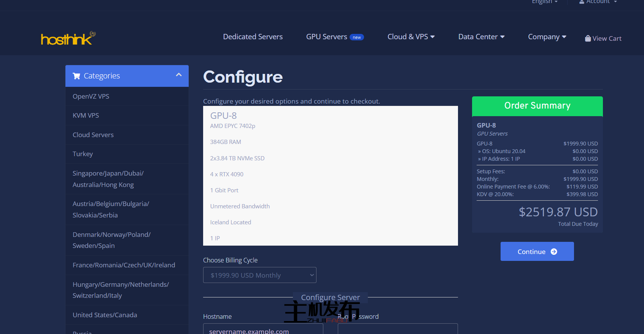This screenshot has height=334, width=644.
Task: Expand the Data Center menu
Action: 481,37
